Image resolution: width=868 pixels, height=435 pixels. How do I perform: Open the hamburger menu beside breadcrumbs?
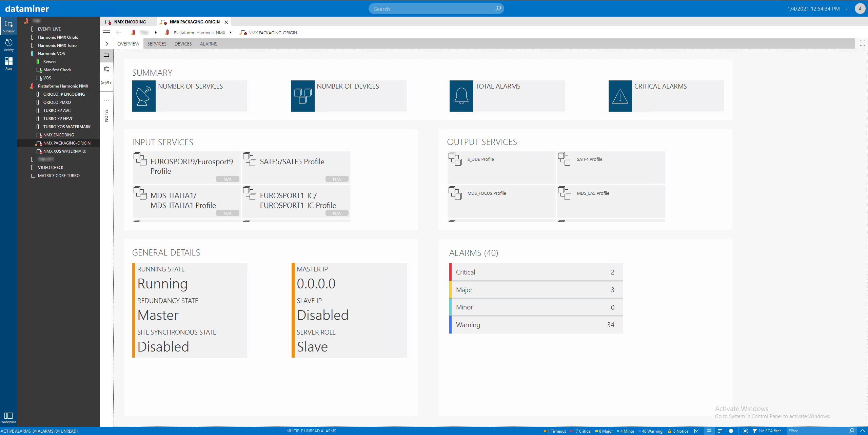point(106,33)
